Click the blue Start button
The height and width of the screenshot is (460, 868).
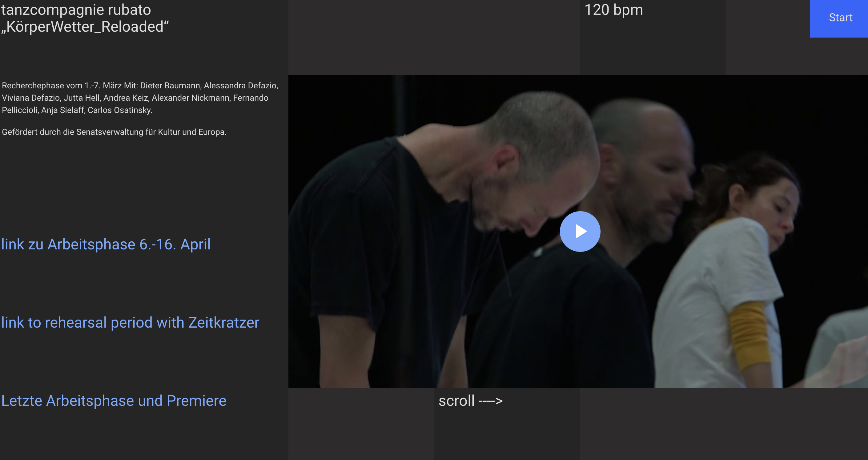[x=839, y=18]
